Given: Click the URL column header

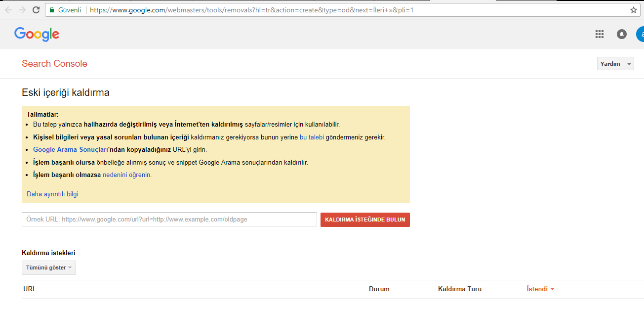Looking at the screenshot, I should pyautogui.click(x=30, y=289).
